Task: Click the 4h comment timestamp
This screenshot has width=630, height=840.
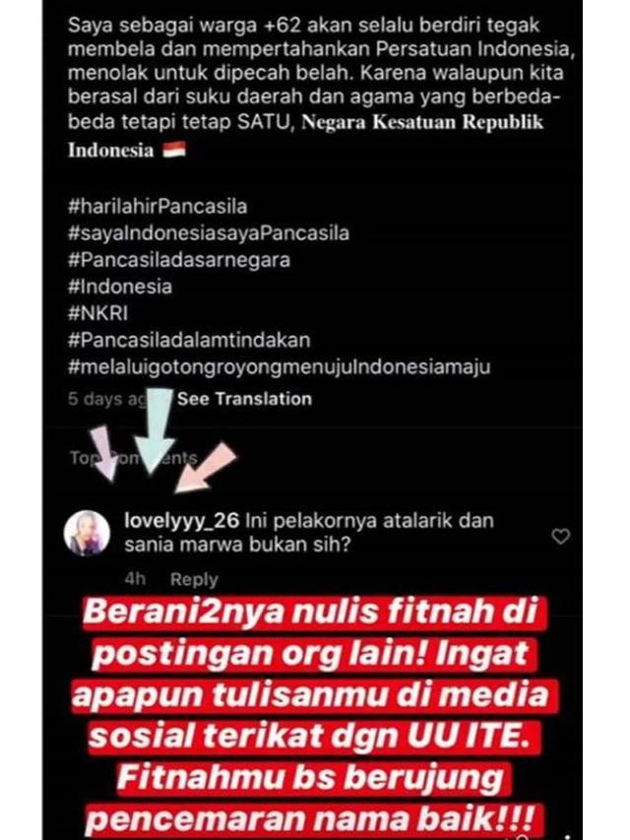Action: pyautogui.click(x=135, y=579)
